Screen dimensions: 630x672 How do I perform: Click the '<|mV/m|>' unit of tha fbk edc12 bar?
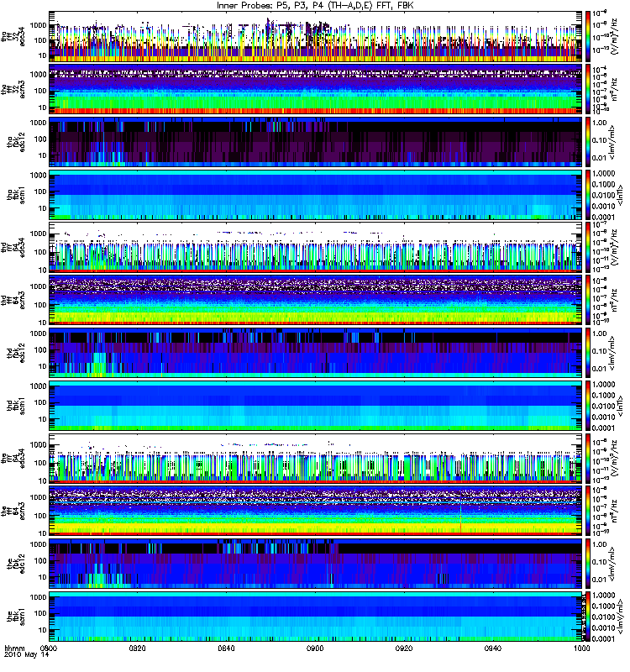click(x=613, y=142)
